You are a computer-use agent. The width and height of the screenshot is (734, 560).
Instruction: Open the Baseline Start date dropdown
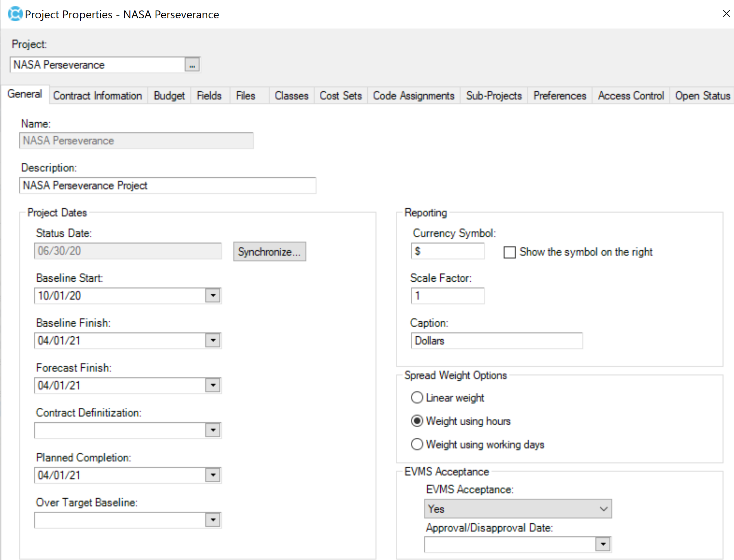coord(213,296)
